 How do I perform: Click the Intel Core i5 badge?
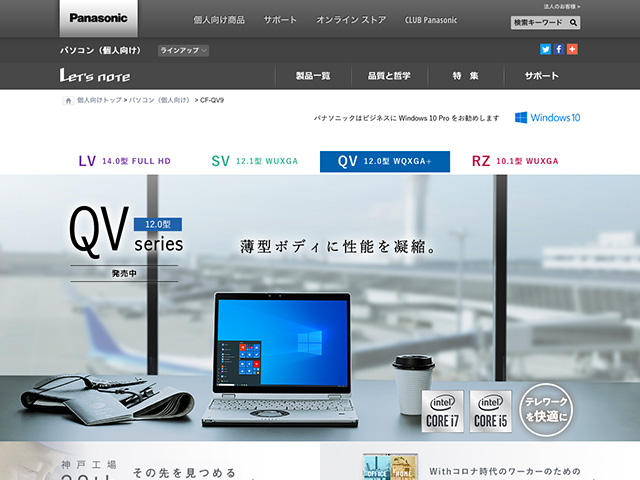click(490, 411)
